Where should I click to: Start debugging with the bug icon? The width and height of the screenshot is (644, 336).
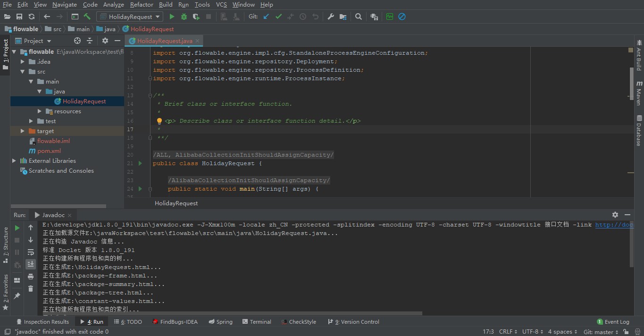click(x=184, y=17)
